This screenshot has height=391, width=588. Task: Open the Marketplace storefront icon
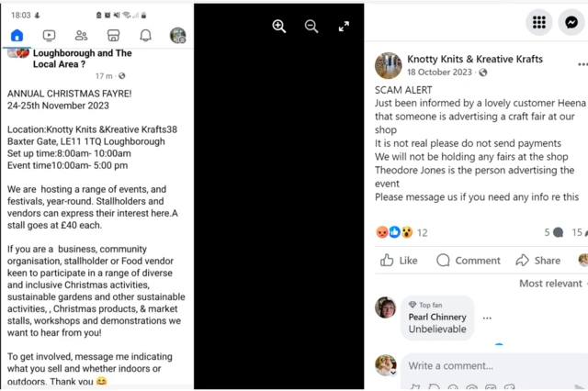pyautogui.click(x=113, y=36)
